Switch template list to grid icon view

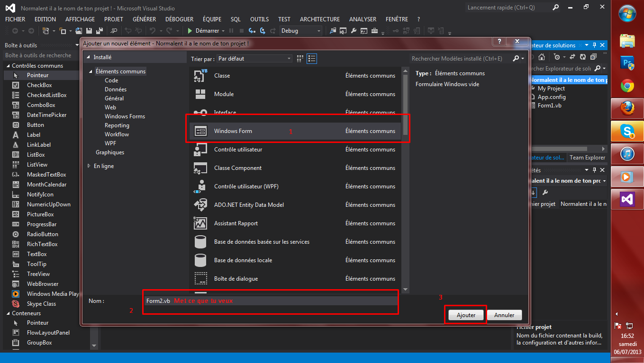click(x=300, y=59)
